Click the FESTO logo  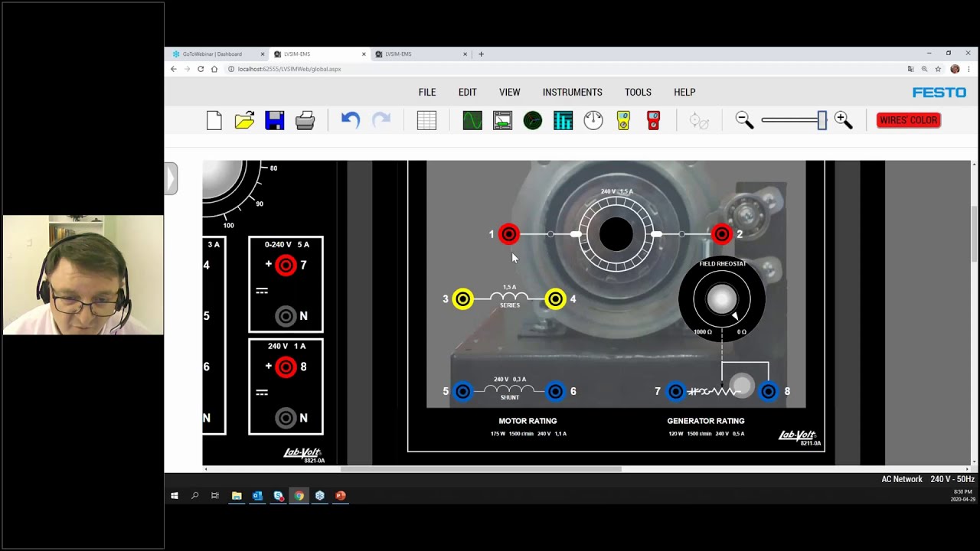pyautogui.click(x=939, y=92)
